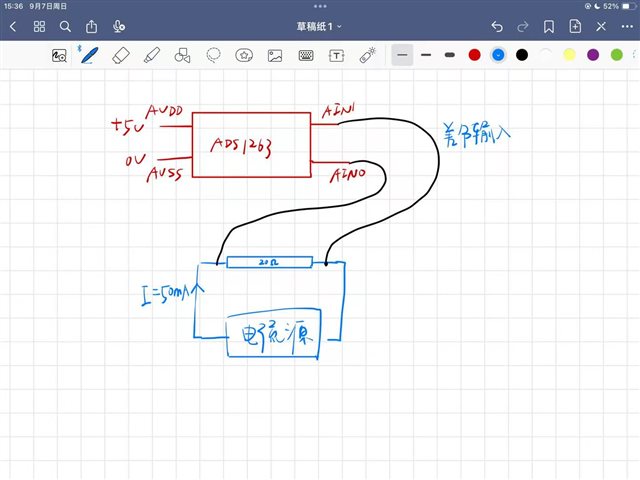The image size is (640, 480).
Task: Tap the ADS1263 handwritten label
Action: pos(241,147)
